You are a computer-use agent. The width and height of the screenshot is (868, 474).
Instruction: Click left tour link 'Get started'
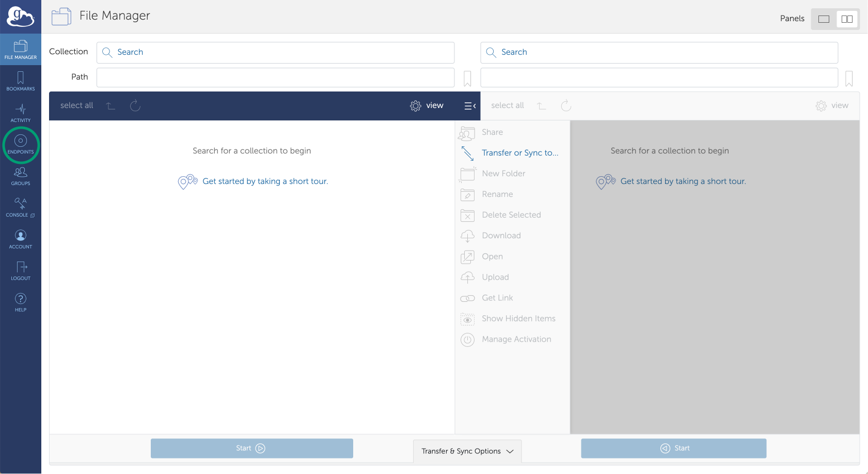[265, 181]
